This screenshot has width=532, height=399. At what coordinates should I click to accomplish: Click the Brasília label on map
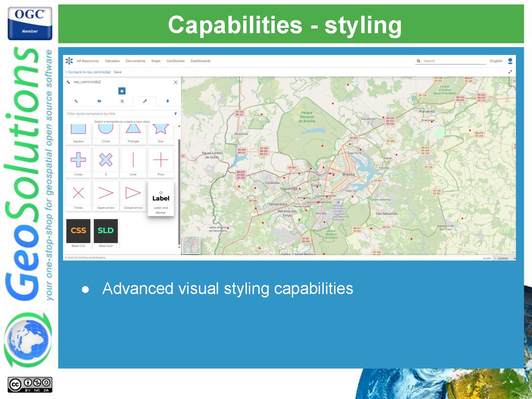pos(349,174)
